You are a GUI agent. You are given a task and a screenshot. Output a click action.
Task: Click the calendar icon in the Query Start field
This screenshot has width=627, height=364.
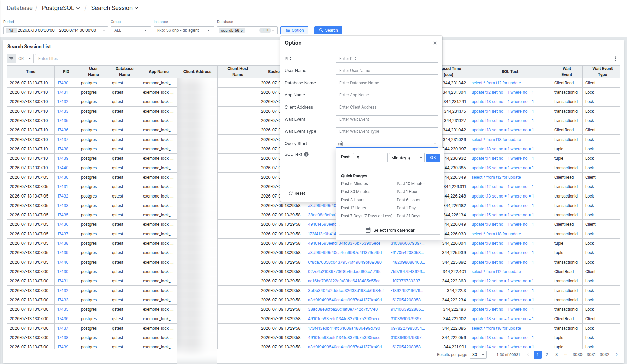pos(340,144)
